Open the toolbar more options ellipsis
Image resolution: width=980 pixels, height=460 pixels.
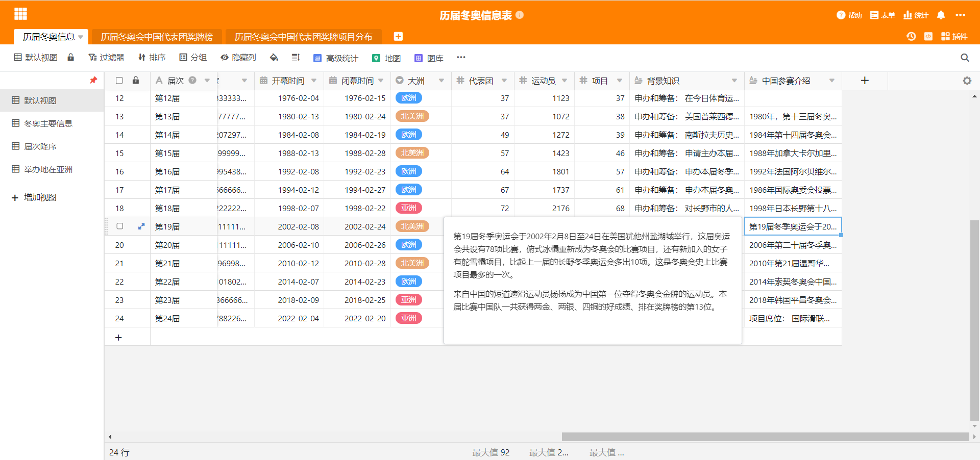click(x=461, y=57)
